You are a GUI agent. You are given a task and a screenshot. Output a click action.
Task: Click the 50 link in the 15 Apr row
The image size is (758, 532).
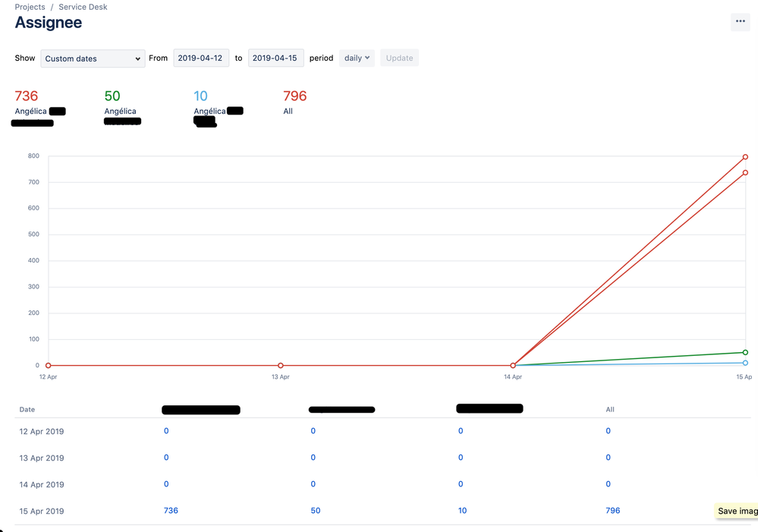coord(315,510)
